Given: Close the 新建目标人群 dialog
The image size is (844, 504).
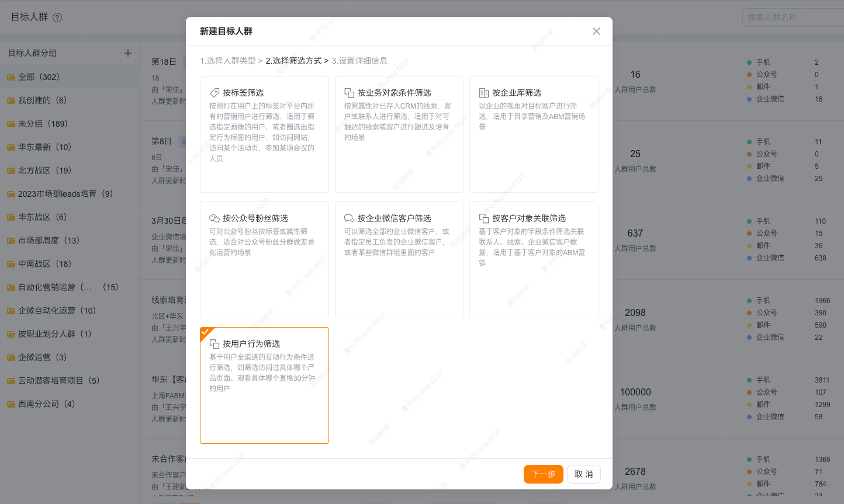Looking at the screenshot, I should [596, 32].
